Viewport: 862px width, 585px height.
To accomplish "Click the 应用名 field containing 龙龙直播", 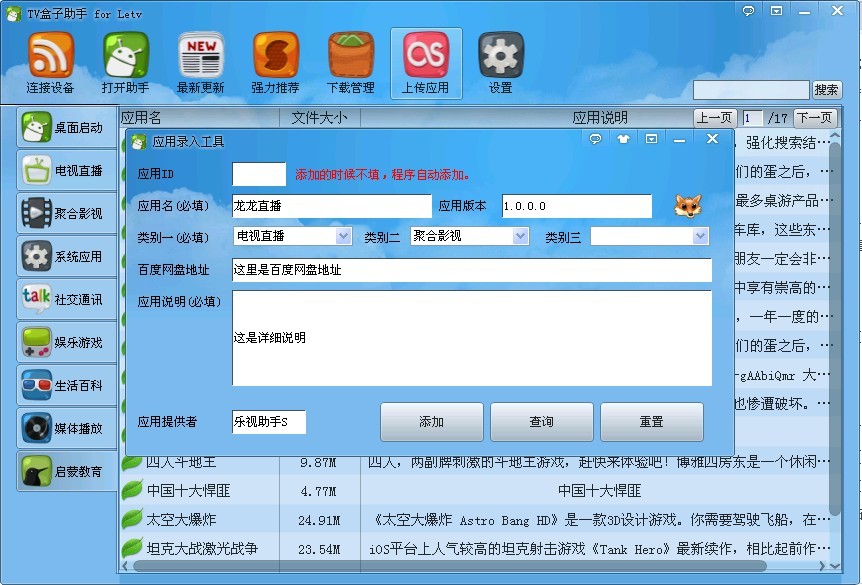I will point(331,206).
